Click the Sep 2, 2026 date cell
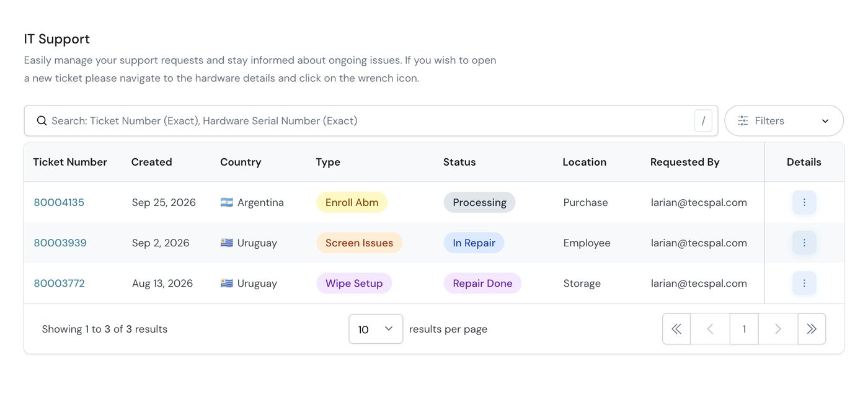The image size is (868, 412). (x=161, y=243)
